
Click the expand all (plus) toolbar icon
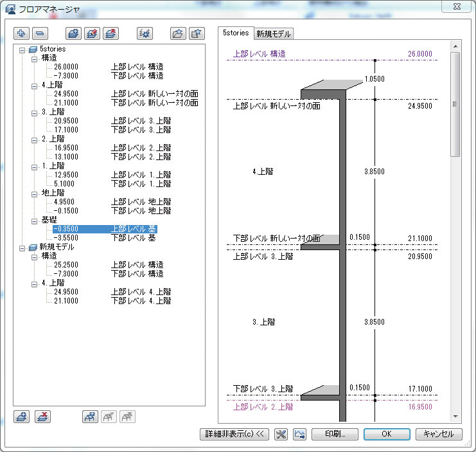click(22, 33)
